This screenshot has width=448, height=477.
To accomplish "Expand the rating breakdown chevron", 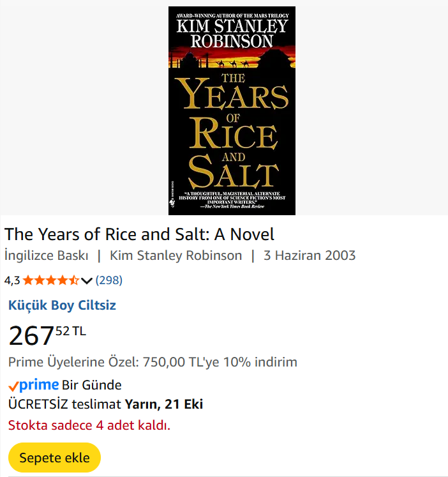I will click(x=87, y=280).
